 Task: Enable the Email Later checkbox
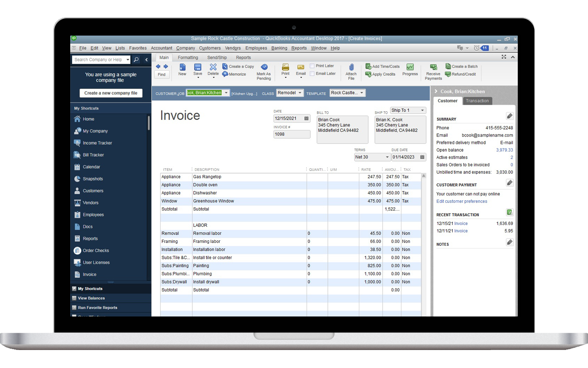[x=312, y=74]
